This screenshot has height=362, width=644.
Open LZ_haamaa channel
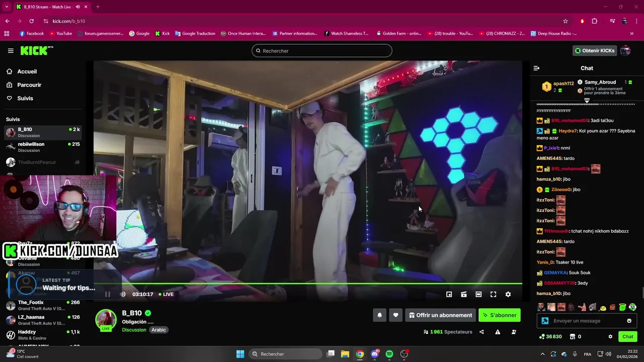[43, 320]
